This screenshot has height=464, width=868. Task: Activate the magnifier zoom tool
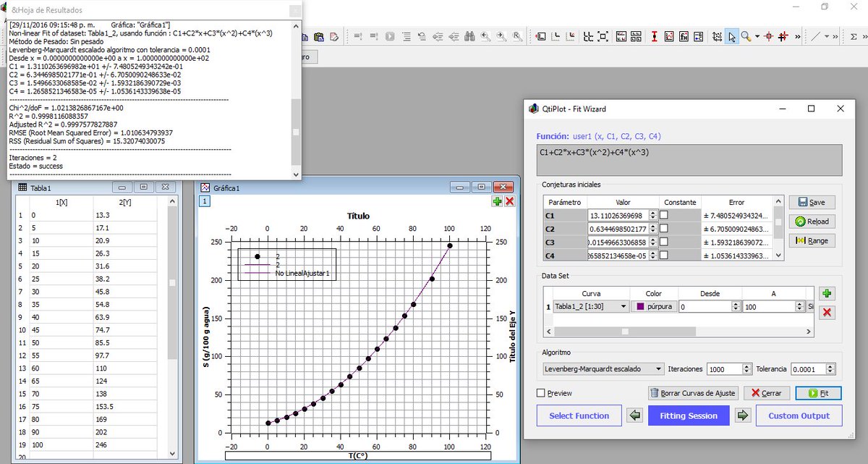[x=746, y=36]
